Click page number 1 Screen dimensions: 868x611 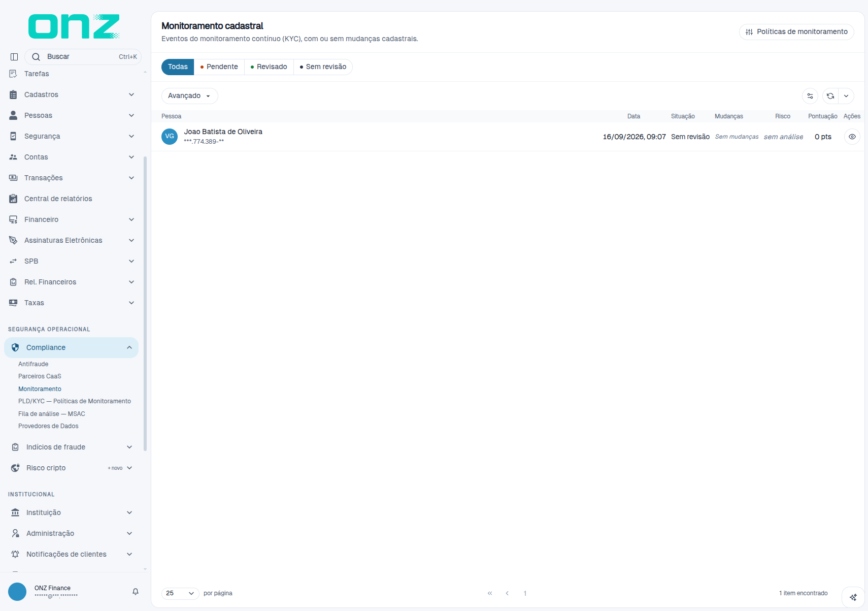[525, 593]
